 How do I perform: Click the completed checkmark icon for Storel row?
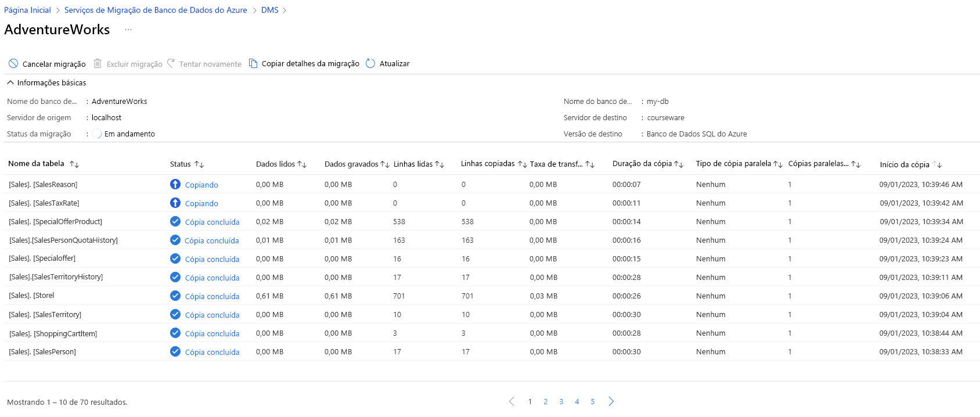[x=175, y=296]
